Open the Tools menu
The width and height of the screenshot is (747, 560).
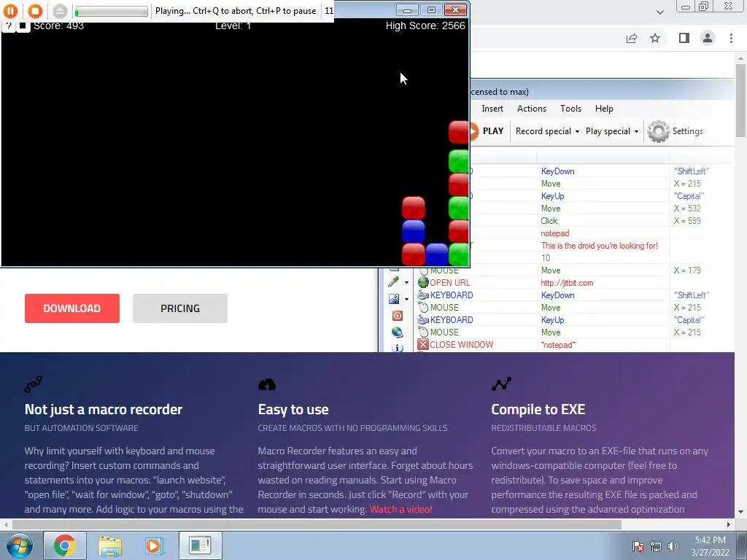pyautogui.click(x=570, y=109)
